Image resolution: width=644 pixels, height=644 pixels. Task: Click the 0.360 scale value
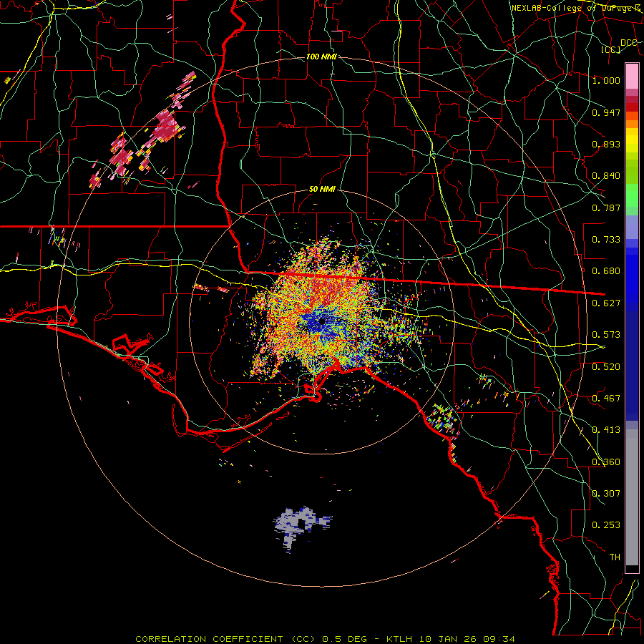click(x=606, y=462)
